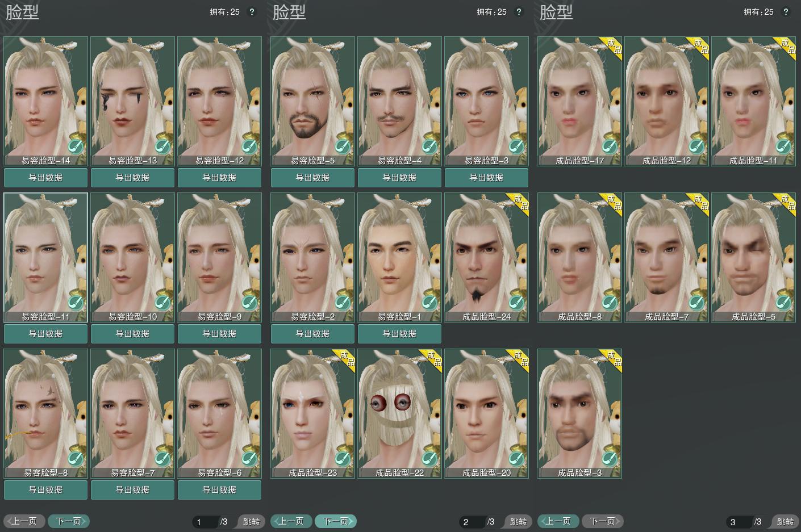Click brush icon on 成品脸型-22 card

click(x=429, y=459)
